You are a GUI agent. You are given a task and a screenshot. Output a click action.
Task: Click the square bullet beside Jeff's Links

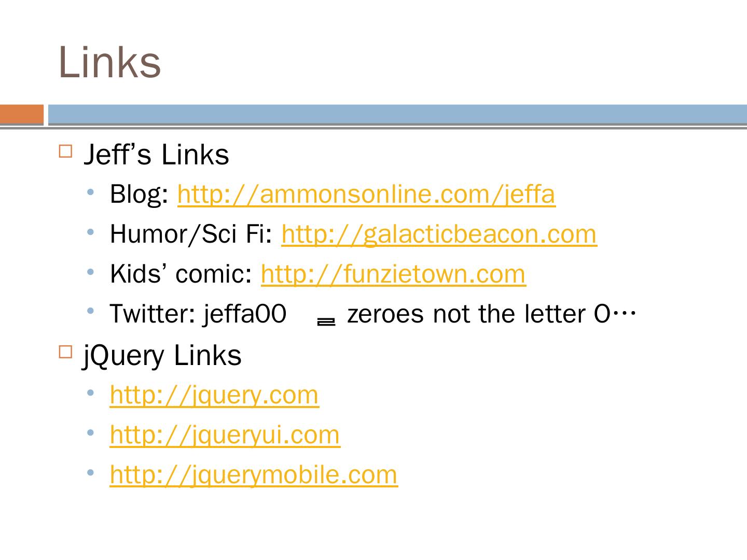click(65, 151)
